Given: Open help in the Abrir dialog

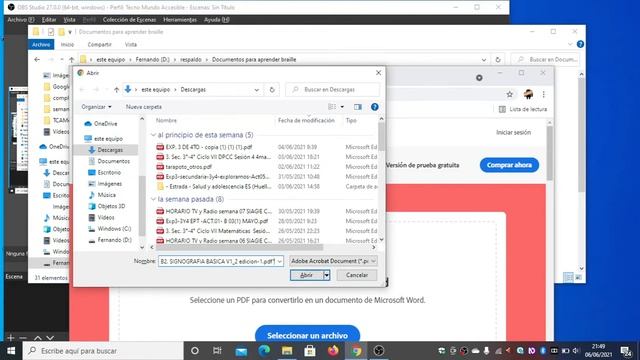Looking at the screenshot, I should 374,107.
